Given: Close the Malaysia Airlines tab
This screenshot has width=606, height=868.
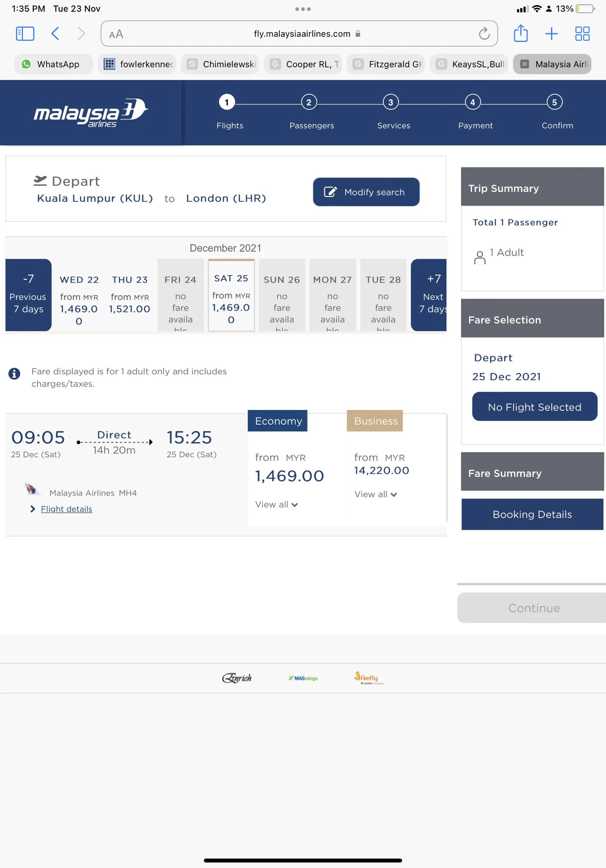Looking at the screenshot, I should pyautogui.click(x=525, y=64).
